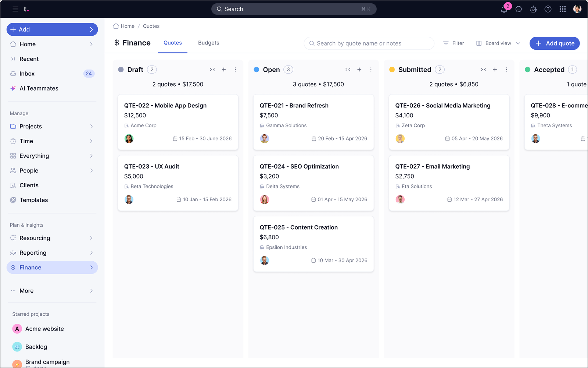Expand Projects submenu chevron
The height and width of the screenshot is (368, 588).
coord(92,126)
